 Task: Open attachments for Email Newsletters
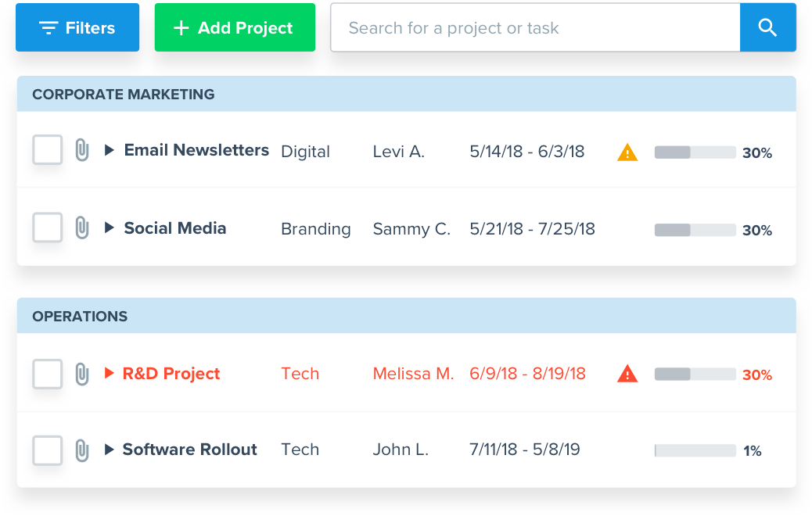click(81, 150)
